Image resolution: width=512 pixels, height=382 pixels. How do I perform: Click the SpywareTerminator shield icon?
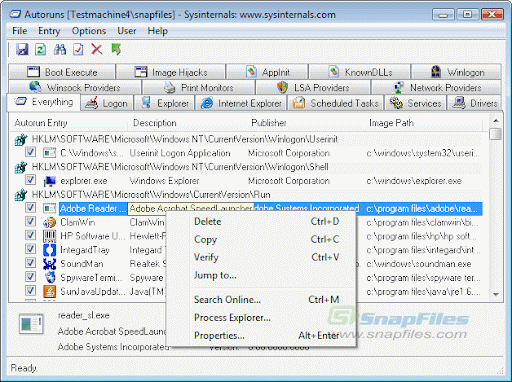click(x=49, y=278)
